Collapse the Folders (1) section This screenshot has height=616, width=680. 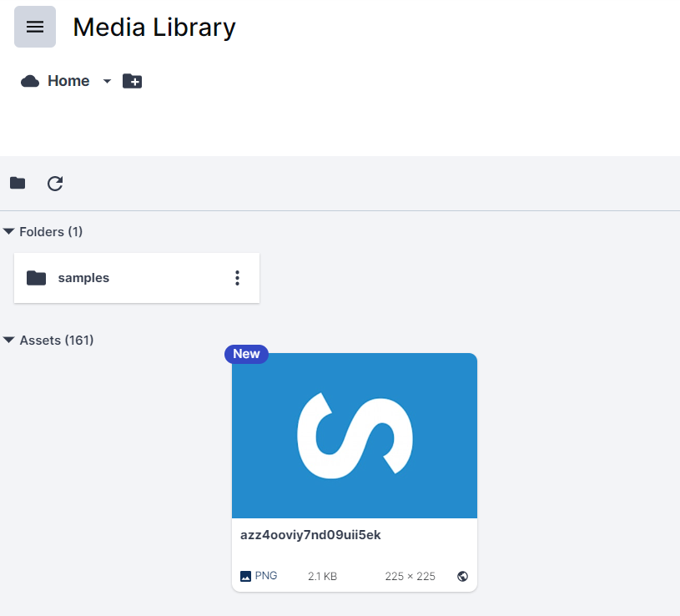pos(8,231)
